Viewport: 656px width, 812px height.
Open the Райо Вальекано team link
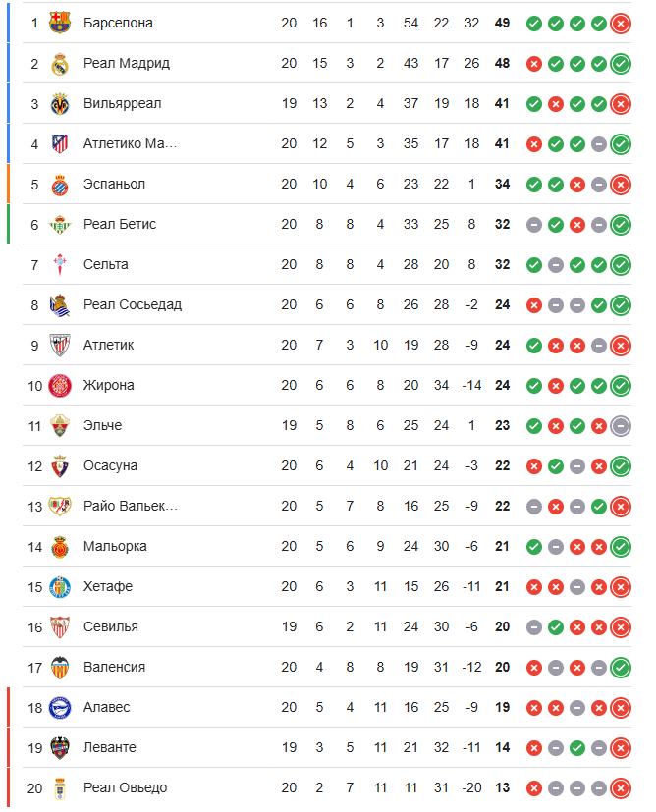131,506
